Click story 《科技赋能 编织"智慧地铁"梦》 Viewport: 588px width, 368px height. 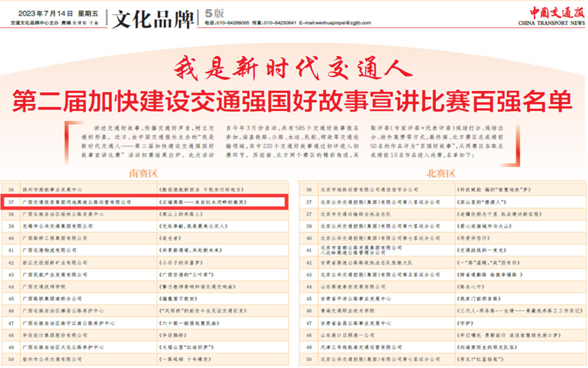click(x=494, y=190)
